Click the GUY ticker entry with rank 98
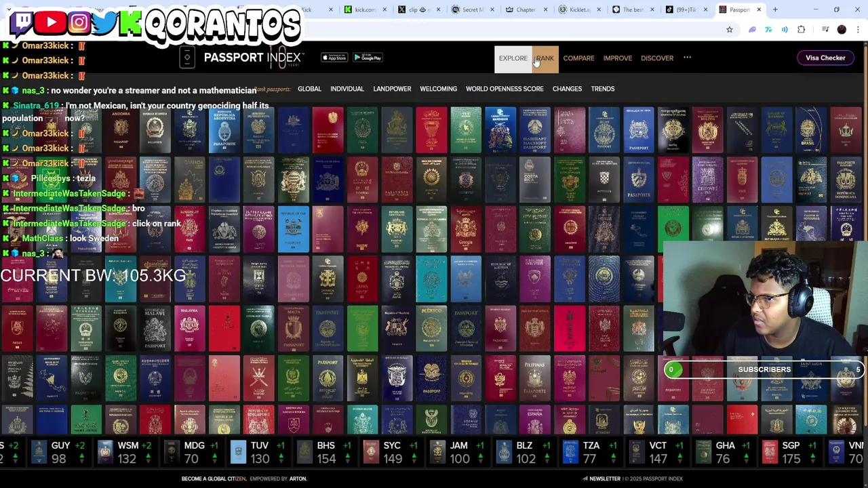 click(x=58, y=452)
